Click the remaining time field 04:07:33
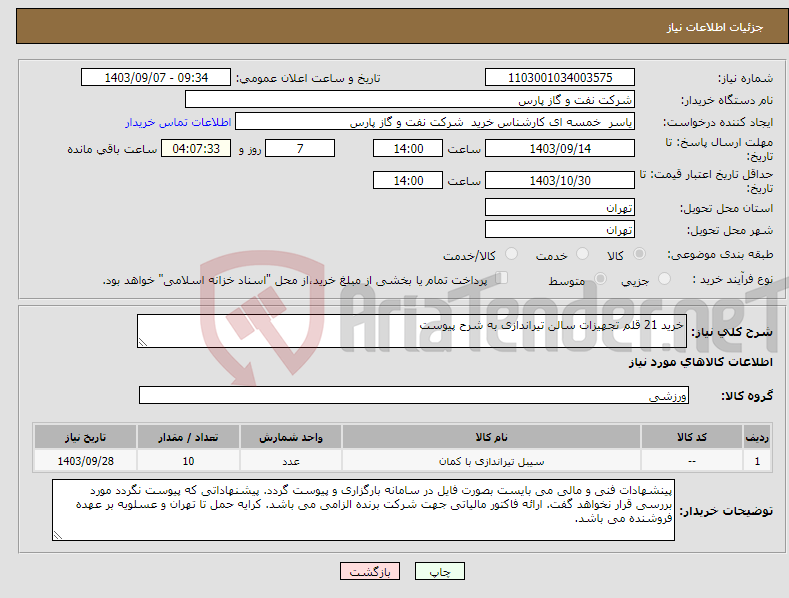Viewport: 789px width, 598px height. point(196,148)
